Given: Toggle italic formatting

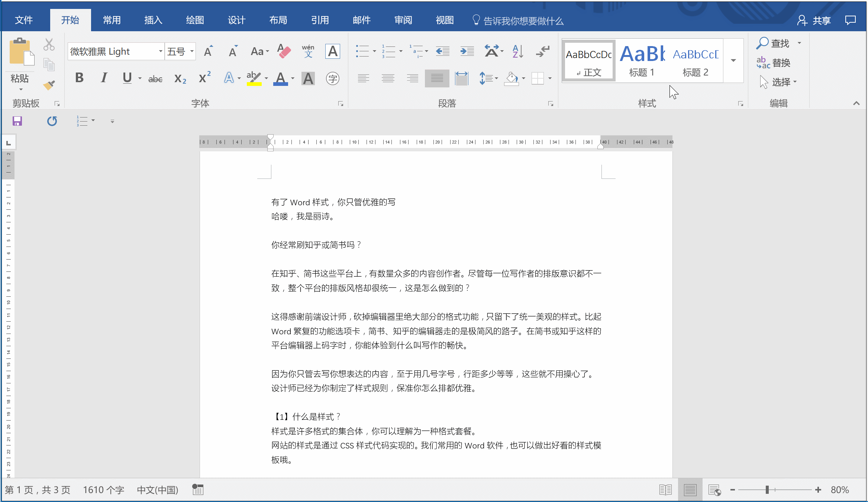Looking at the screenshot, I should tap(104, 78).
